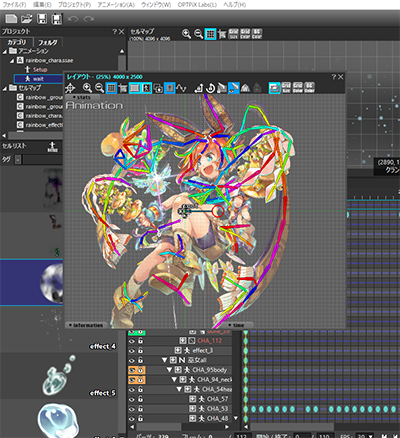Select the effect_5 cell thumbnail
This screenshot has height=438, width=400.
59,376
